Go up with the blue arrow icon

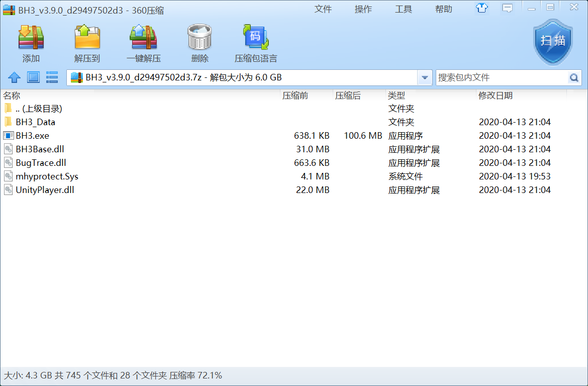click(x=14, y=77)
